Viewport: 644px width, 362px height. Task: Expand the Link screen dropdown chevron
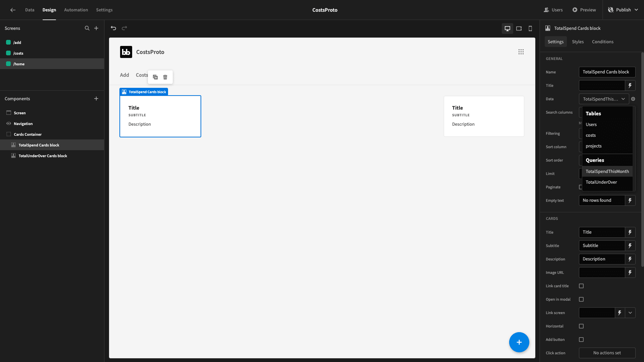coord(630,313)
